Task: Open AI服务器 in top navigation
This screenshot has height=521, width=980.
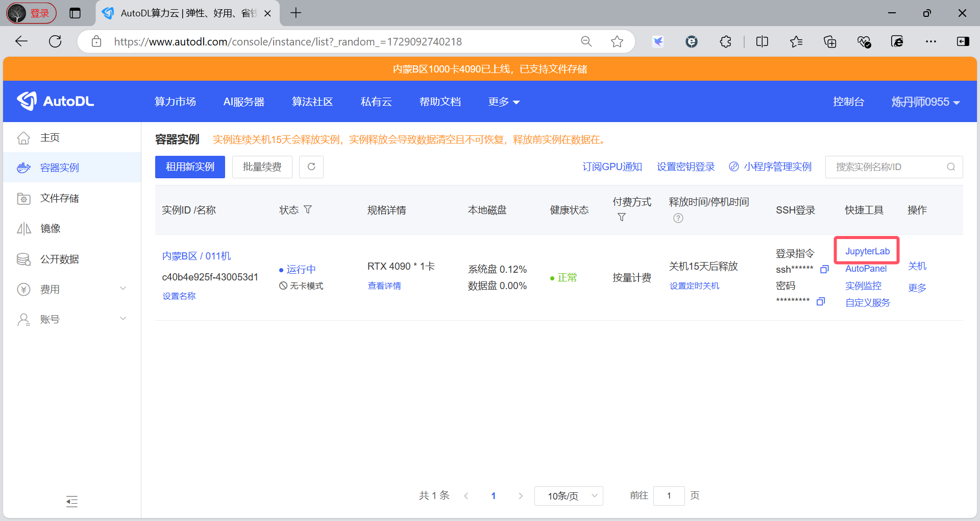Action: pos(244,102)
